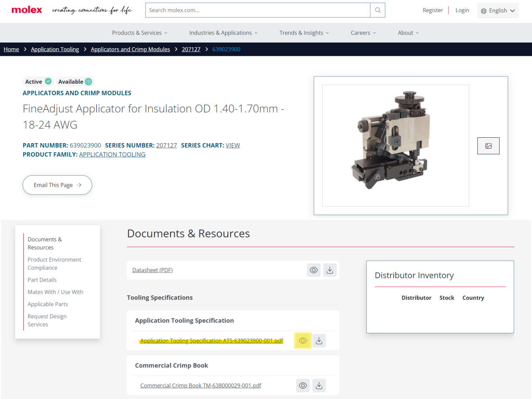Download the Application Tooling Specification PDF
The height and width of the screenshot is (399, 532).
click(x=319, y=341)
